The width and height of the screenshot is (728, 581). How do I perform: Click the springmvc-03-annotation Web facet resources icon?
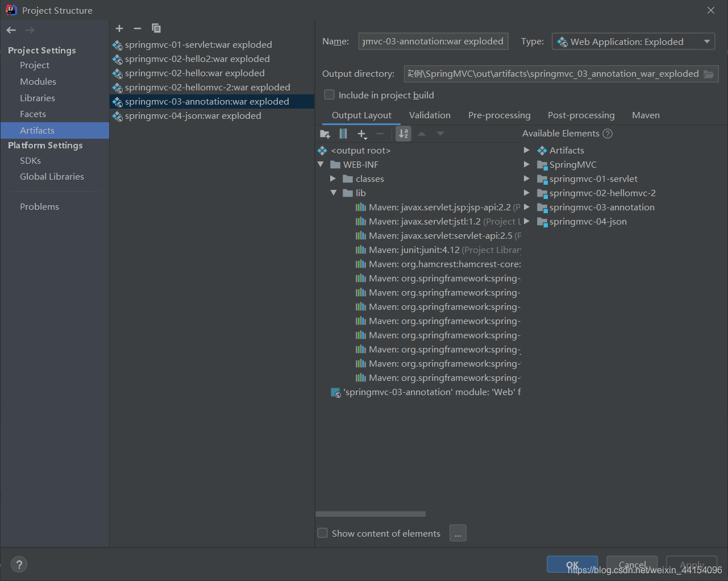pos(336,393)
